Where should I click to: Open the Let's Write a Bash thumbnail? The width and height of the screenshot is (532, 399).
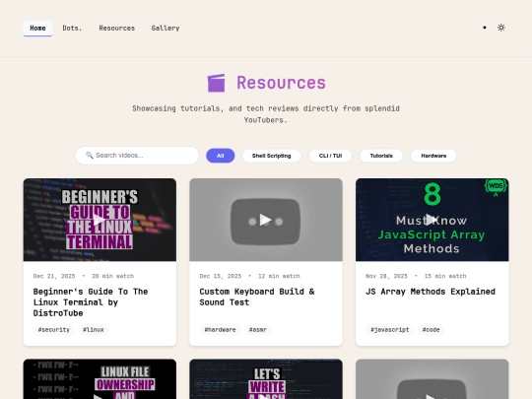pyautogui.click(x=266, y=379)
